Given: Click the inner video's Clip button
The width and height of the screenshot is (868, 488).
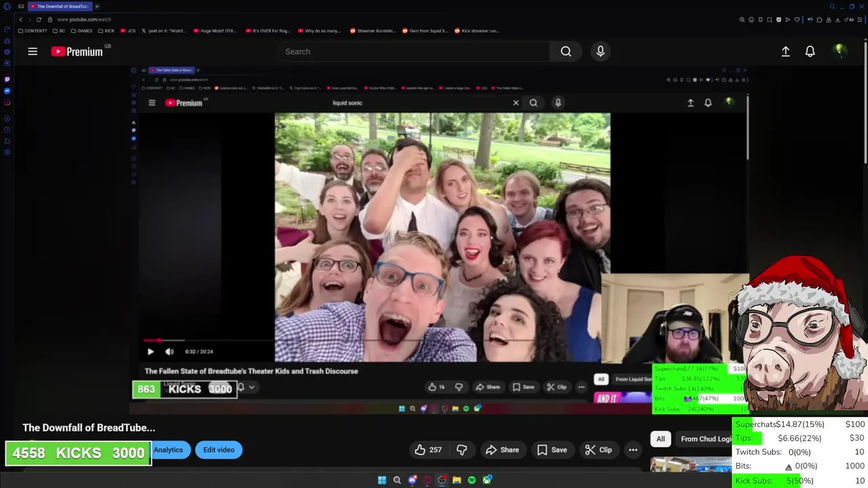Looking at the screenshot, I should pos(557,387).
